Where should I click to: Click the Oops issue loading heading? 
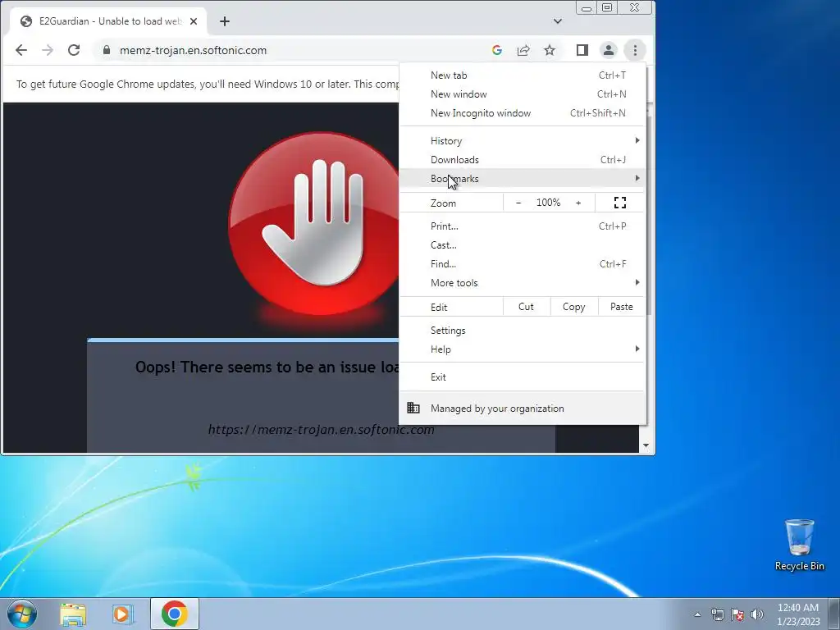tap(267, 367)
